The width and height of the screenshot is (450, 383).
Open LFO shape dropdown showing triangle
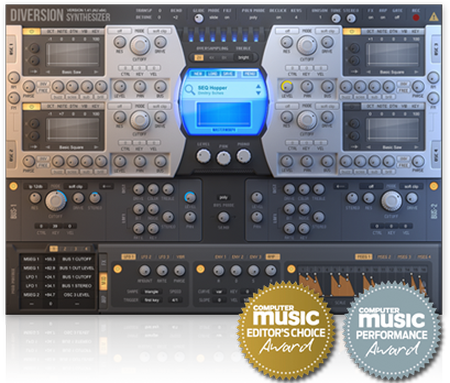tap(152, 292)
